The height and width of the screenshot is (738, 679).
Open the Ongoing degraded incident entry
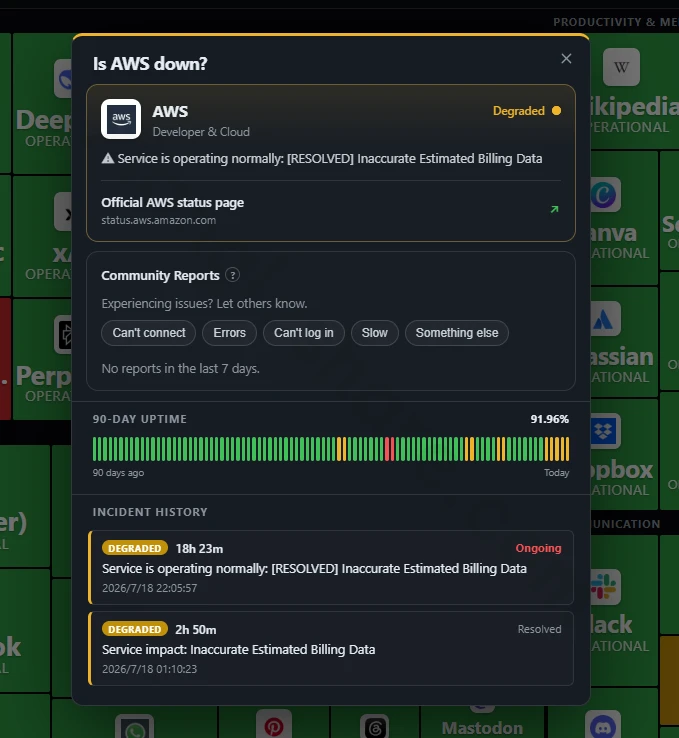pyautogui.click(x=331, y=568)
